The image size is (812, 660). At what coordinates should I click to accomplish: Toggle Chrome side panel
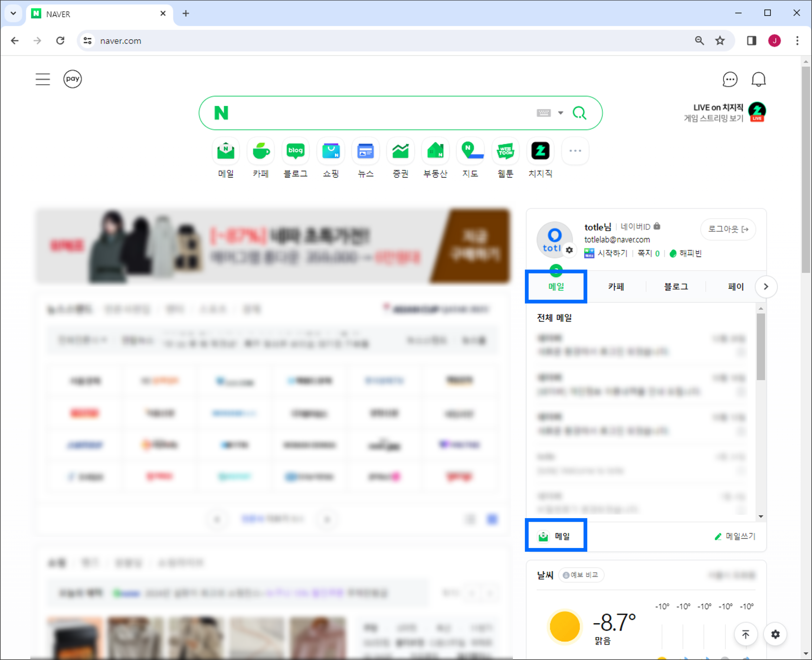click(751, 41)
